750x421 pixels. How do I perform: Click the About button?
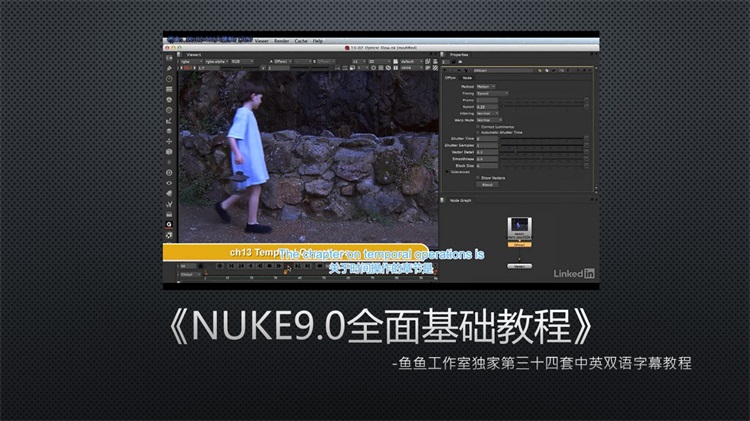(487, 185)
